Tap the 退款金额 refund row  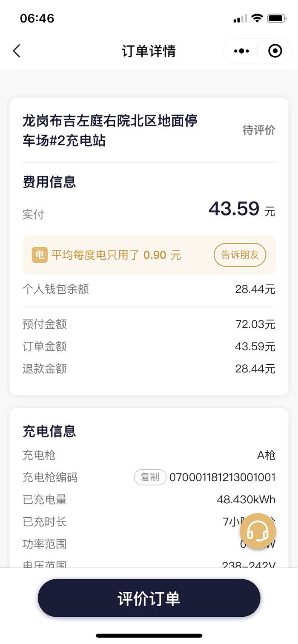click(x=149, y=369)
